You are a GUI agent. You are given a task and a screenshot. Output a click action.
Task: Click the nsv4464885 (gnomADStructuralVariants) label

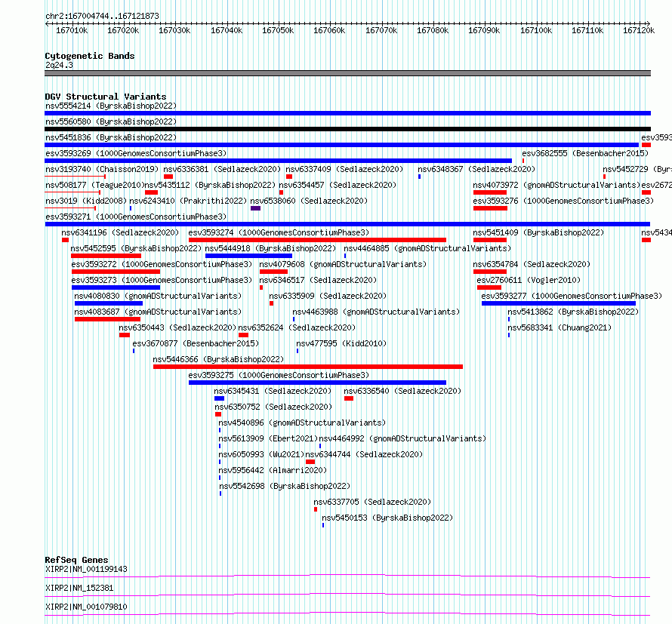[427, 248]
